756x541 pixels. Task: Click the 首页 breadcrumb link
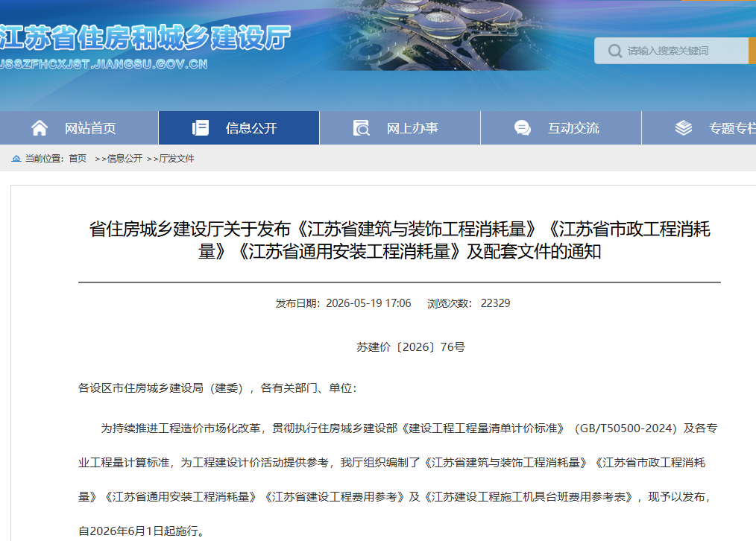(78, 159)
